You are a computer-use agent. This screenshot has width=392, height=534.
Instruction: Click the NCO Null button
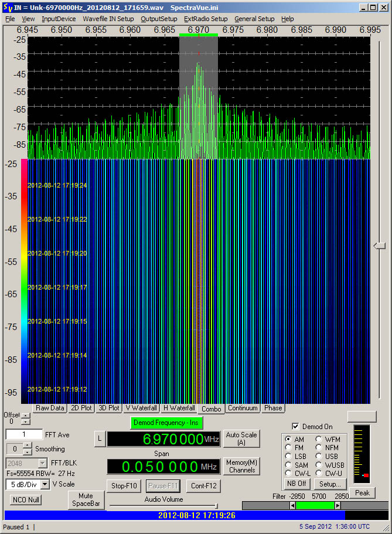tap(26, 500)
